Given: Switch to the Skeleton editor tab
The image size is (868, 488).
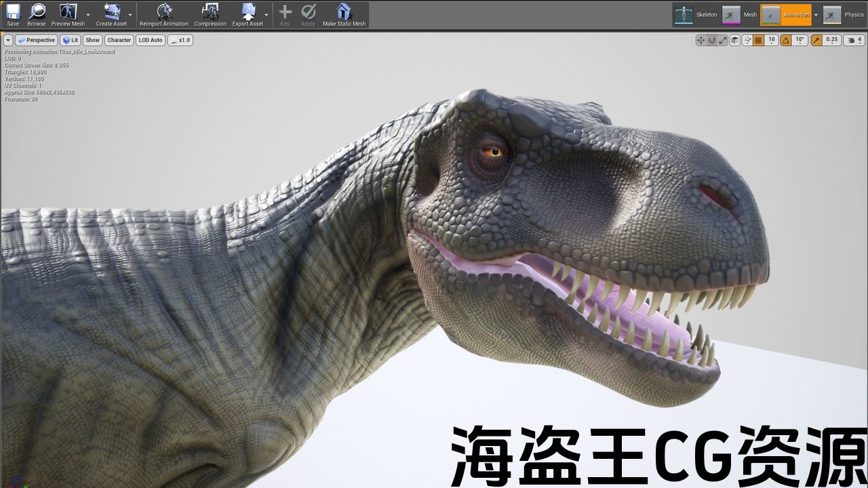Looking at the screenshot, I should (695, 15).
